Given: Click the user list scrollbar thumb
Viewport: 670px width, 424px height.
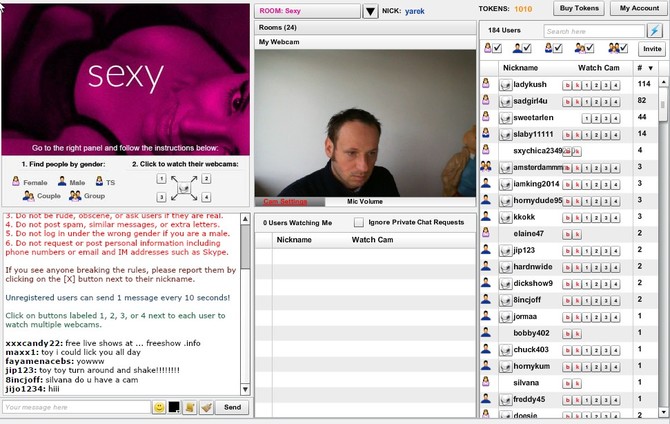Looking at the screenshot, I should pyautogui.click(x=663, y=103).
